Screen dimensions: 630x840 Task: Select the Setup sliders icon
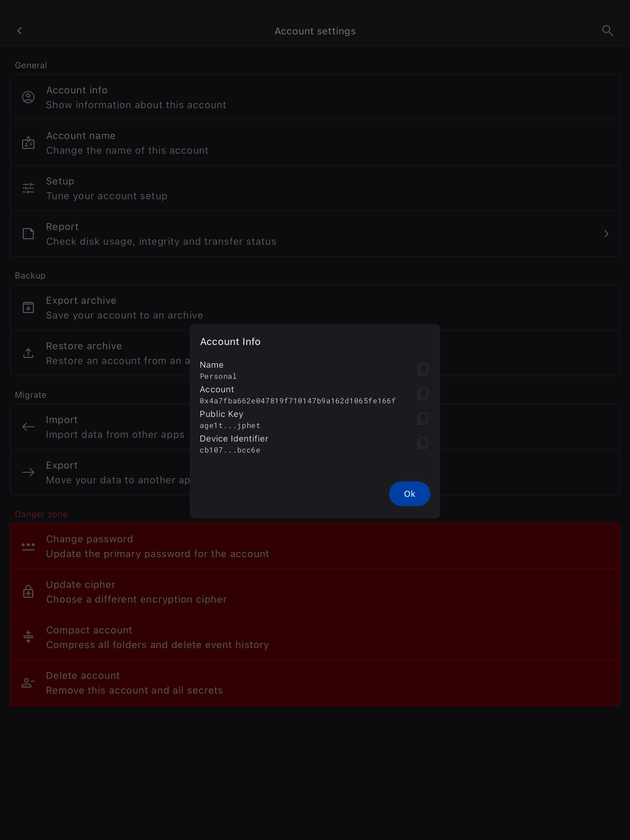click(x=29, y=188)
